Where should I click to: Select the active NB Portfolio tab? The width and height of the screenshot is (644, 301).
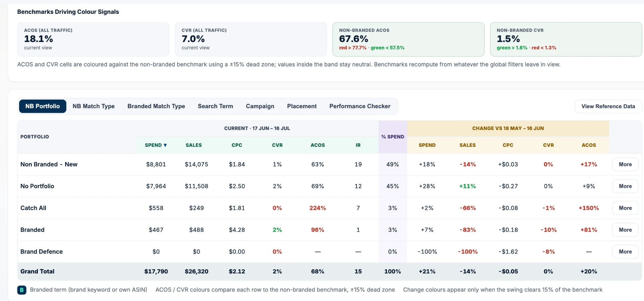[x=43, y=106]
